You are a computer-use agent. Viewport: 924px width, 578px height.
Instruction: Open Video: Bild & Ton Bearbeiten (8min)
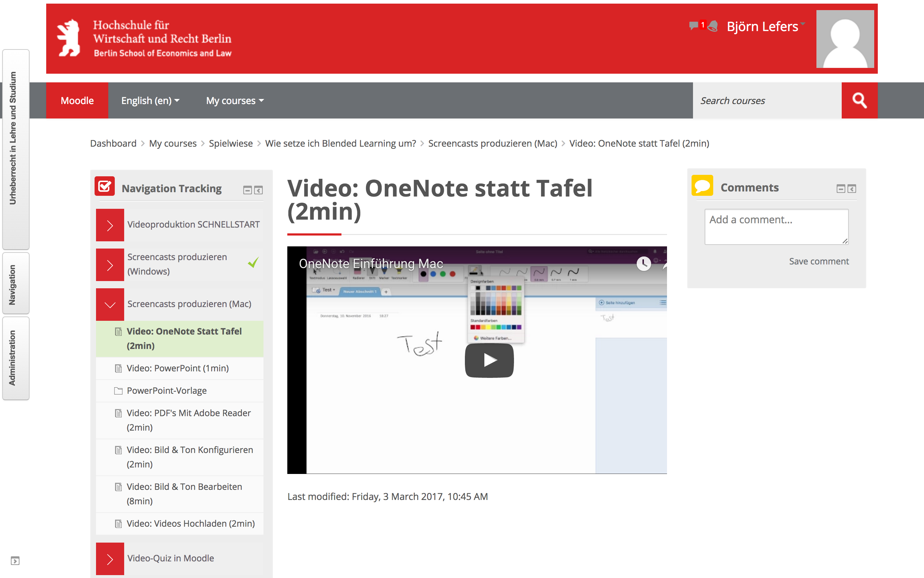click(x=184, y=493)
